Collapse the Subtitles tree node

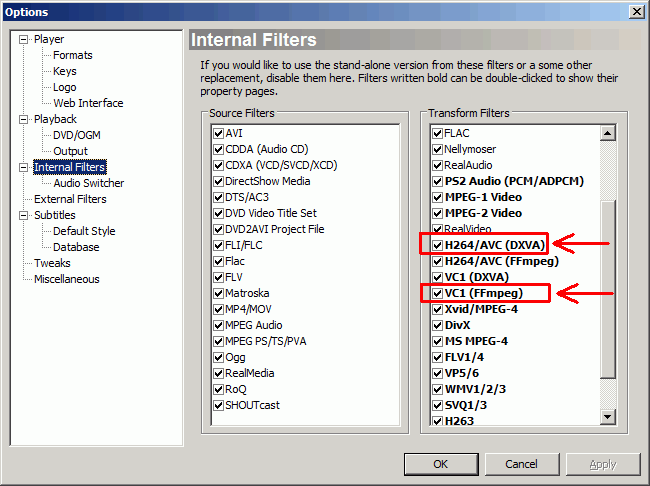click(24, 216)
